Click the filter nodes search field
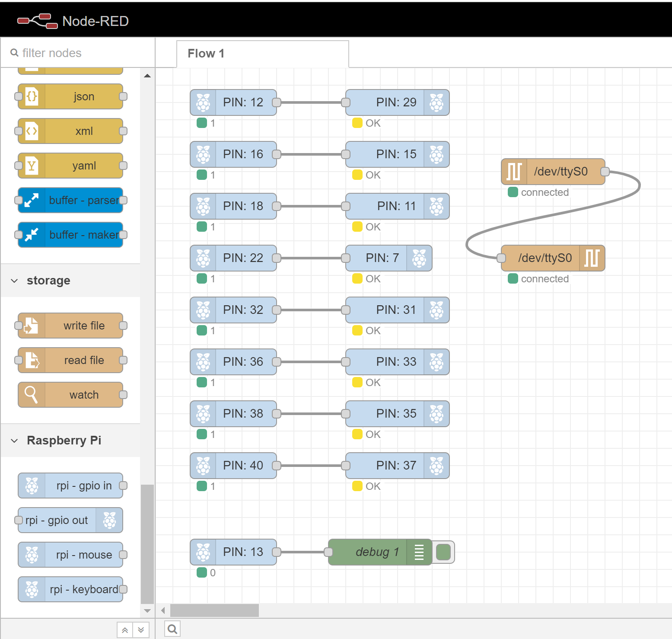672x639 pixels. point(82,53)
